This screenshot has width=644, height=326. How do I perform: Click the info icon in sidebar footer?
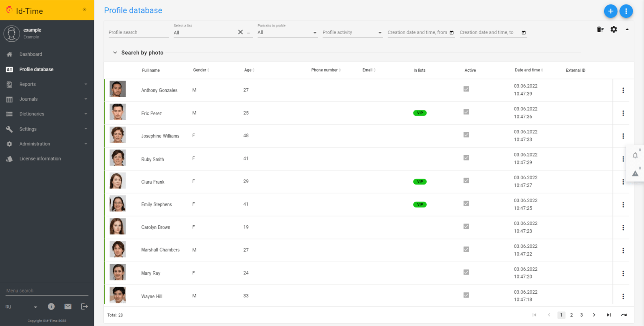pyautogui.click(x=51, y=307)
